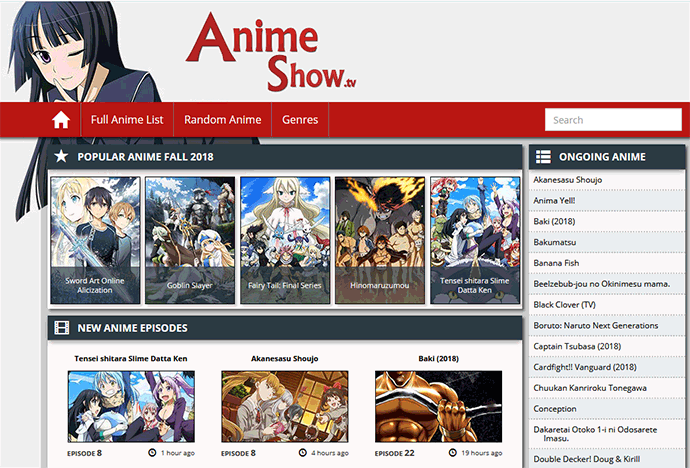Open the Random Anime menu item
The height and width of the screenshot is (468, 690).
pos(223,120)
